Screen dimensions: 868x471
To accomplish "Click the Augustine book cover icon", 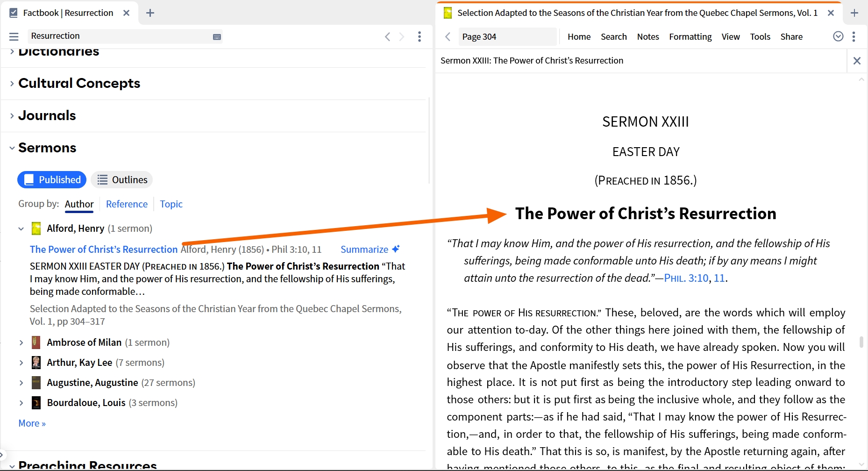I will pos(36,383).
